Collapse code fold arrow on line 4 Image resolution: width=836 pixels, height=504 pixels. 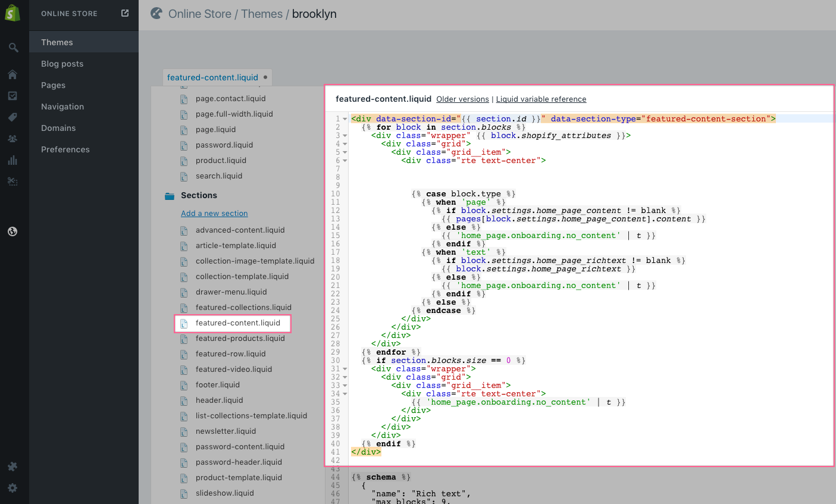pos(345,144)
